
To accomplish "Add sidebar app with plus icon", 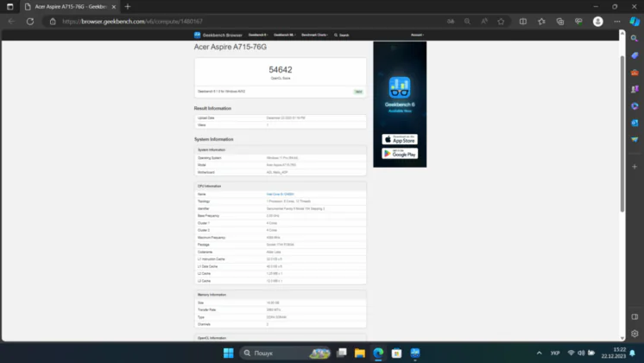I will [635, 167].
